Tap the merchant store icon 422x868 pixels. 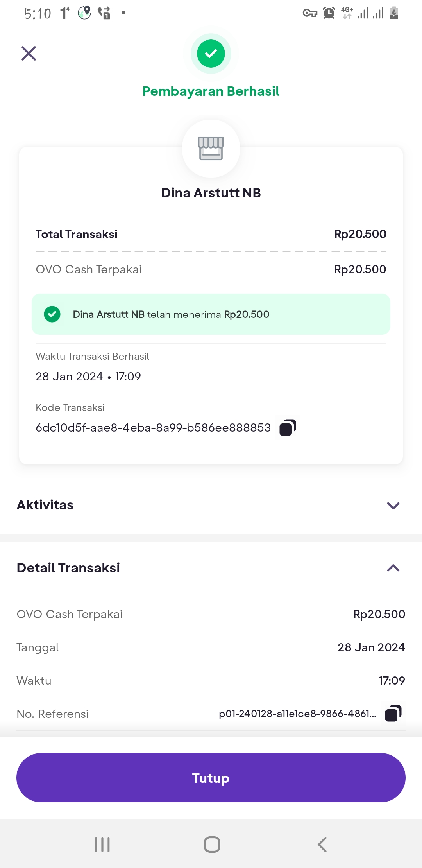click(x=211, y=149)
